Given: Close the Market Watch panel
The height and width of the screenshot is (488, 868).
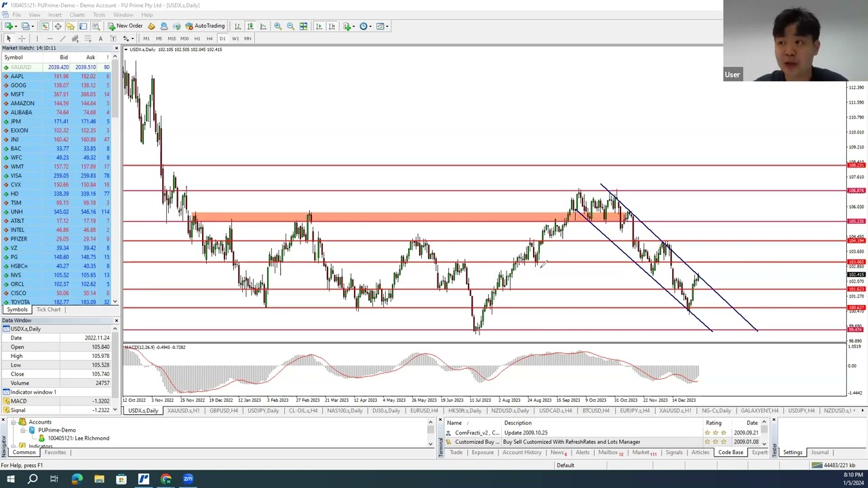Looking at the screenshot, I should 116,48.
